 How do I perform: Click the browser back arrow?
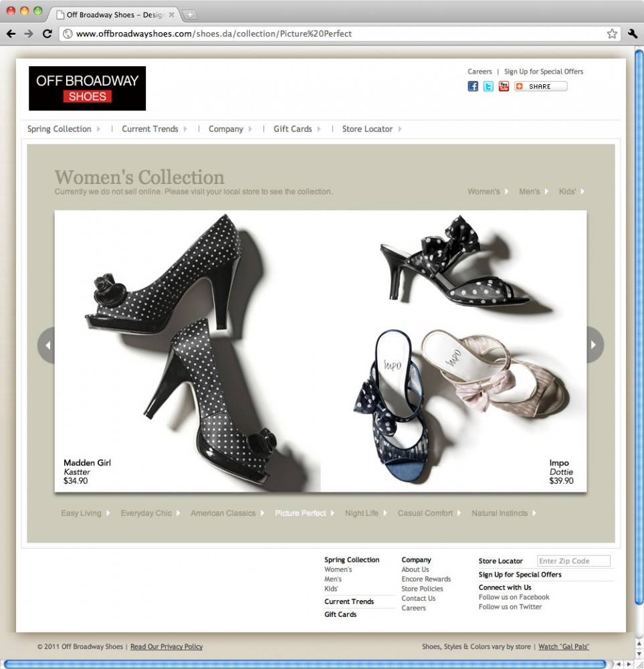[x=11, y=33]
